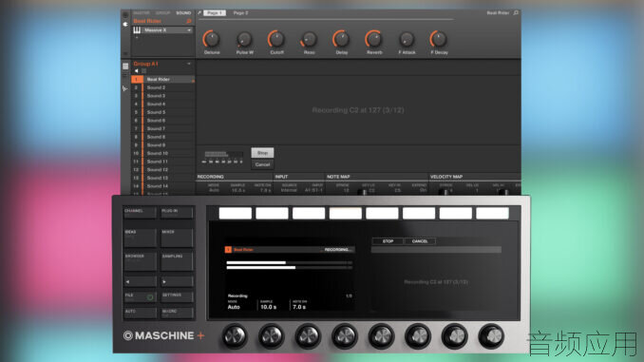Switch to the GROUP tab

click(162, 12)
